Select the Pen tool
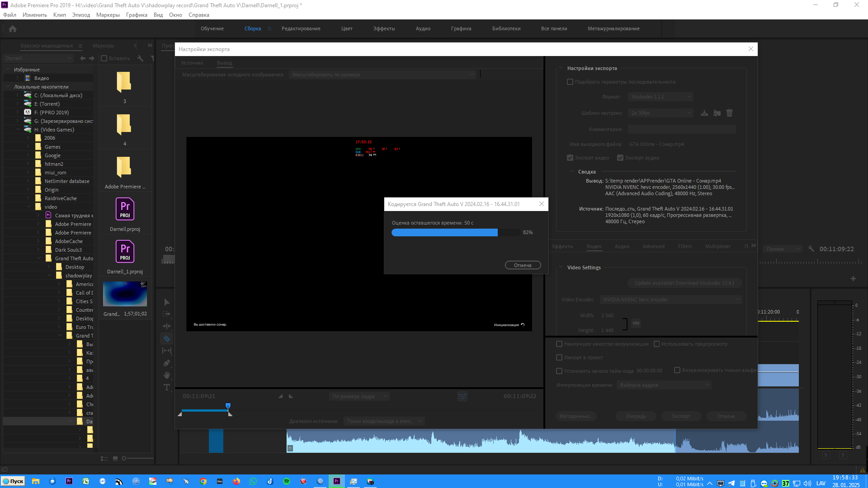Screen dimensions: 868x488 167,363
